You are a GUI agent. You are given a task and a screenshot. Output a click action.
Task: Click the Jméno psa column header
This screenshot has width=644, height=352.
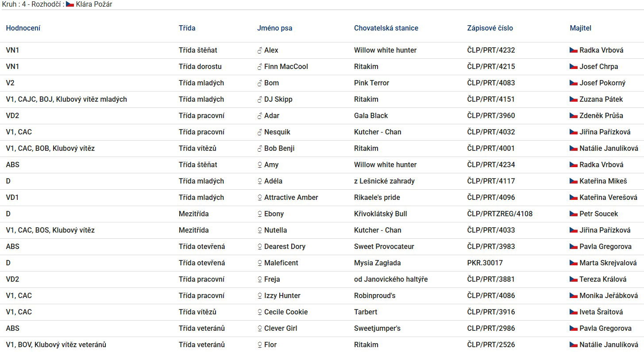pyautogui.click(x=274, y=28)
